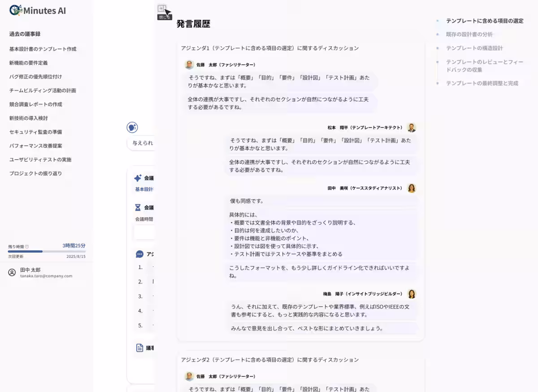
Task: Click 松本 翔平's avatar photo
Action: tap(411, 128)
